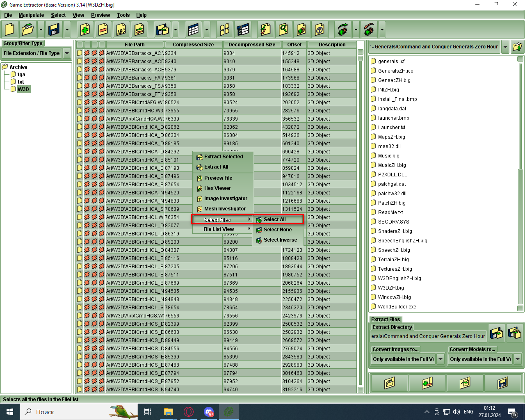Click Select All in submenu

coord(278,219)
